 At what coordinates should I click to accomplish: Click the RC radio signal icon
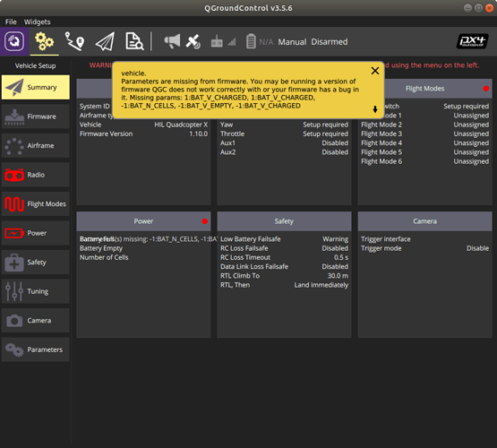pyautogui.click(x=217, y=41)
